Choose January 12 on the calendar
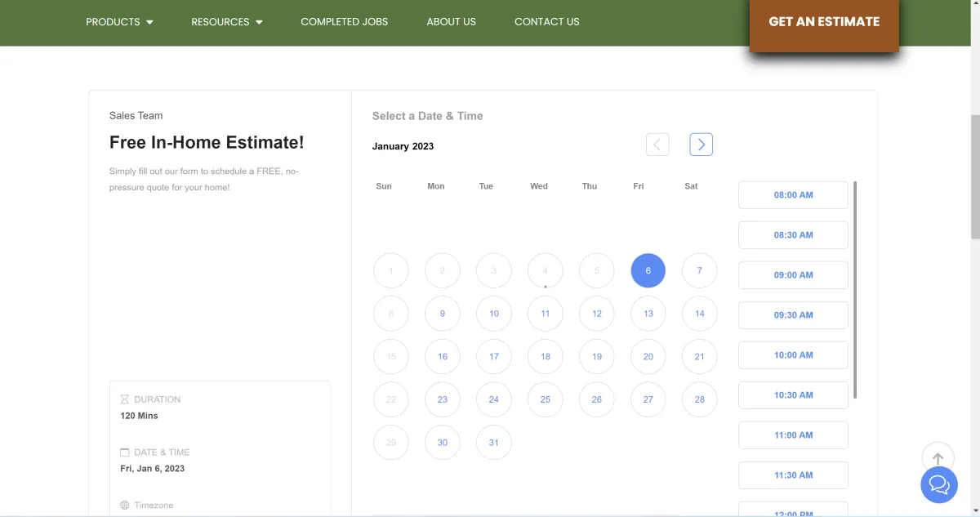This screenshot has width=980, height=517. click(597, 314)
